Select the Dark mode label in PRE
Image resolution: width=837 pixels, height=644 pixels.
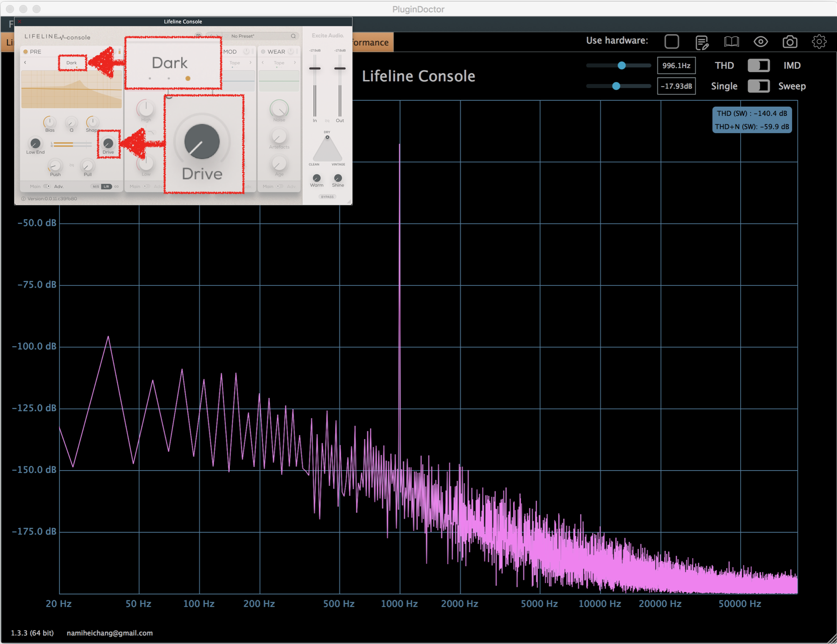point(72,63)
